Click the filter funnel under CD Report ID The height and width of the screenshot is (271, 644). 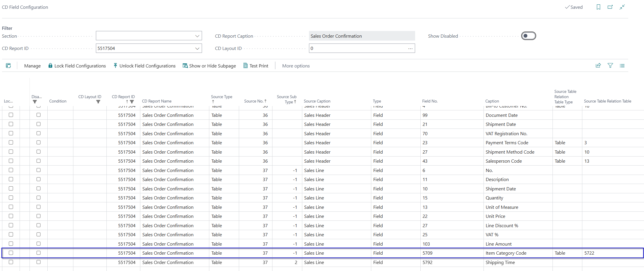tap(132, 102)
